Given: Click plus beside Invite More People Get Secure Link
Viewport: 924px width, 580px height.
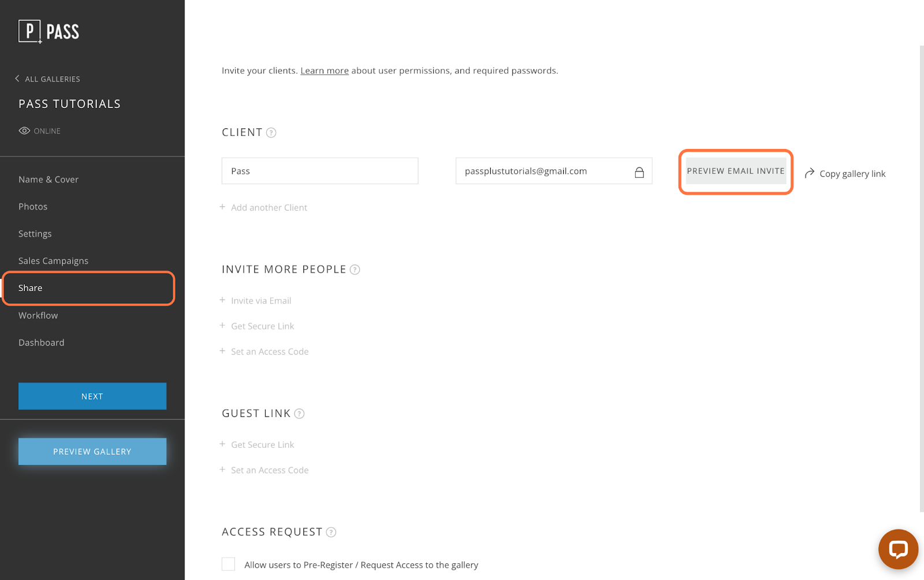Looking at the screenshot, I should tap(222, 325).
